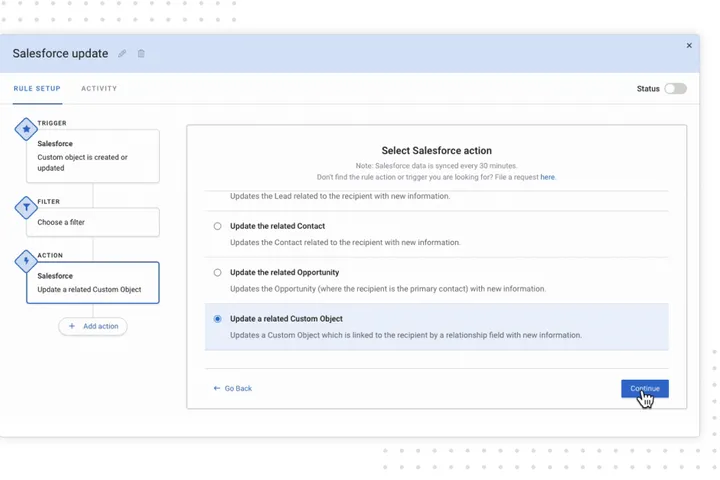Select Update the related Opportunity radio
The image size is (720, 480).
(217, 272)
